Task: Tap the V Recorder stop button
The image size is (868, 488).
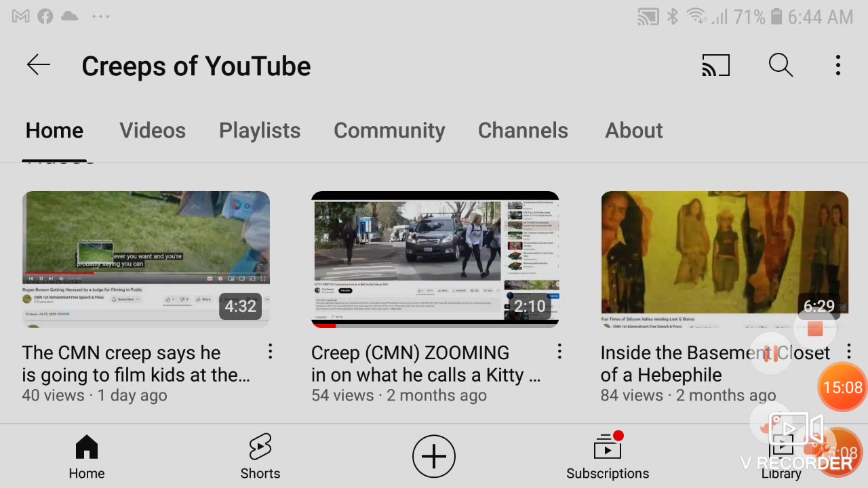Action: pyautogui.click(x=815, y=329)
